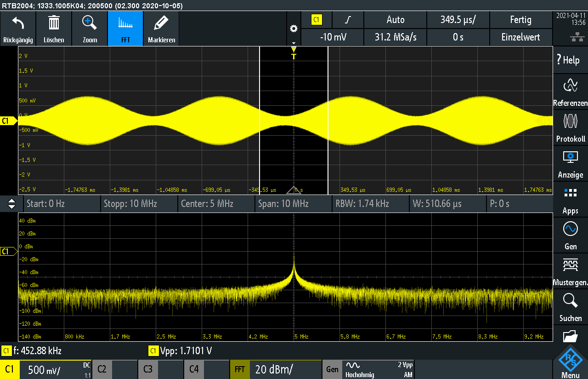
Task: Tap the 31.2 MSa/s sample rate field
Action: tap(395, 37)
